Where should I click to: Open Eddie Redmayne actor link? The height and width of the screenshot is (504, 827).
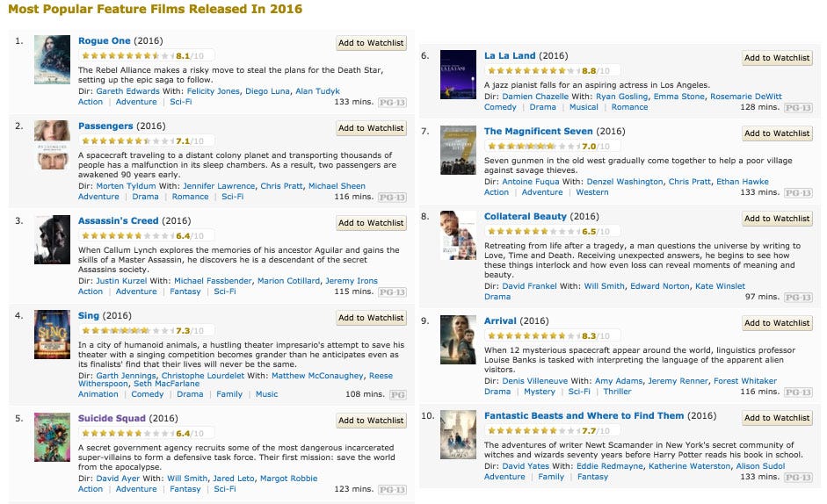[610, 466]
